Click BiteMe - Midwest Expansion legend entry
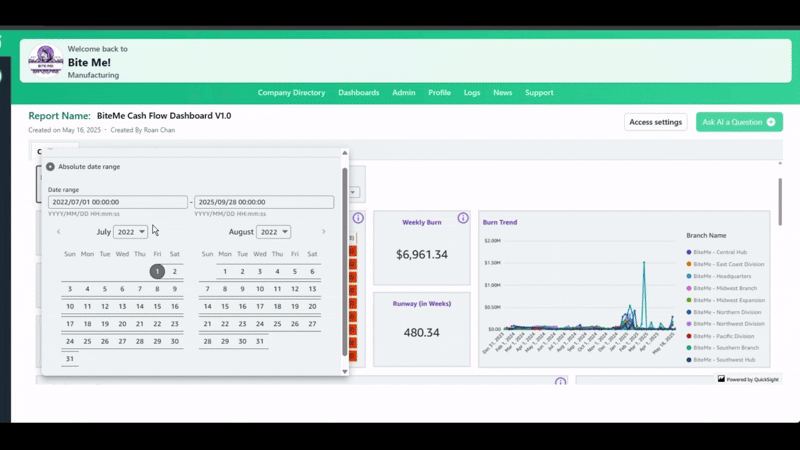 point(726,300)
